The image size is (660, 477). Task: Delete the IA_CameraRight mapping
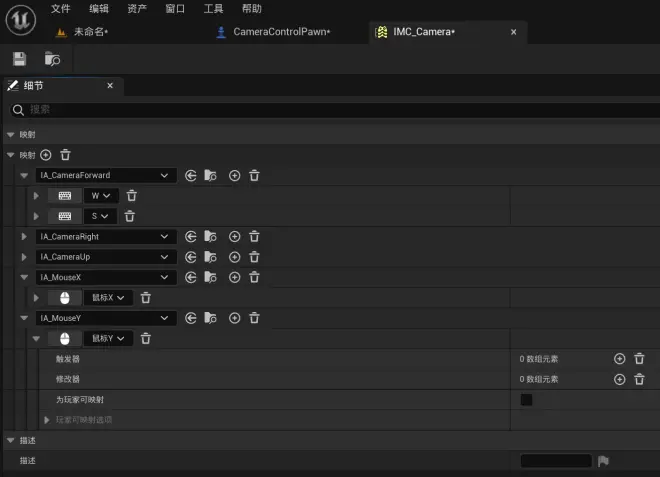(254, 237)
